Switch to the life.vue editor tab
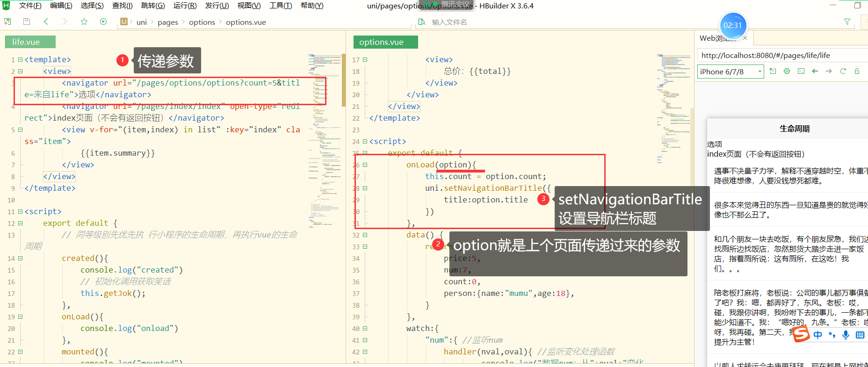The image size is (868, 367). coord(30,42)
